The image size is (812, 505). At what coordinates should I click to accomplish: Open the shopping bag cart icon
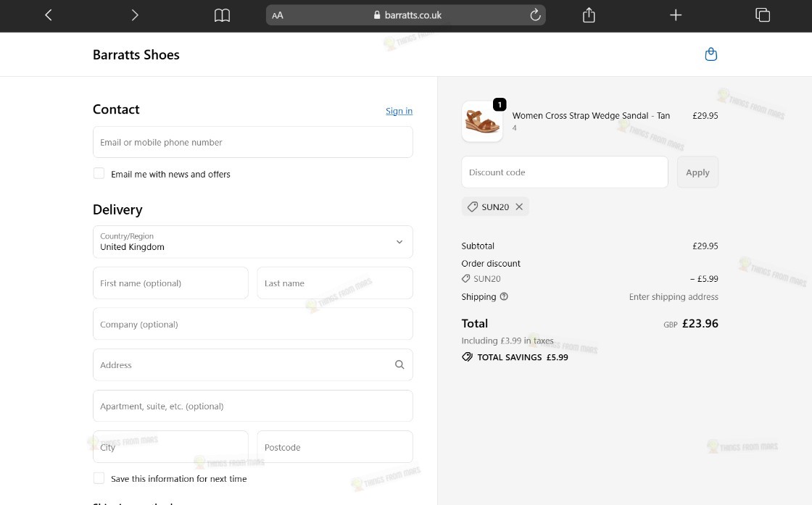coord(711,54)
